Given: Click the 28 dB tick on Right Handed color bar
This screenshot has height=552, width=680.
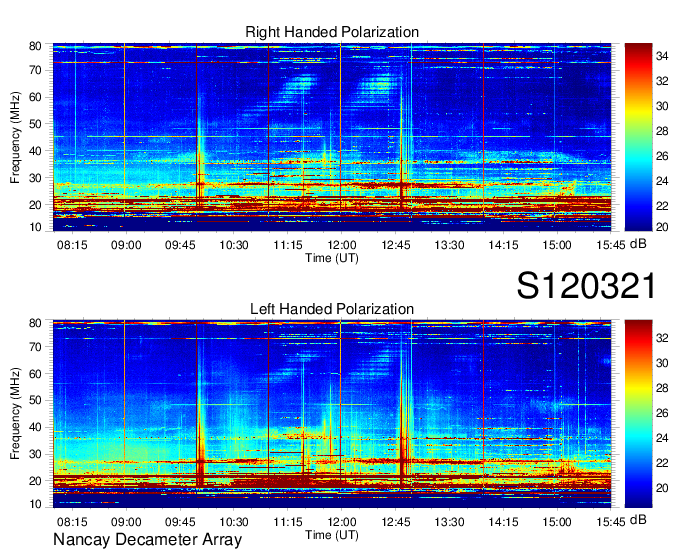Looking at the screenshot, I should point(662,131).
